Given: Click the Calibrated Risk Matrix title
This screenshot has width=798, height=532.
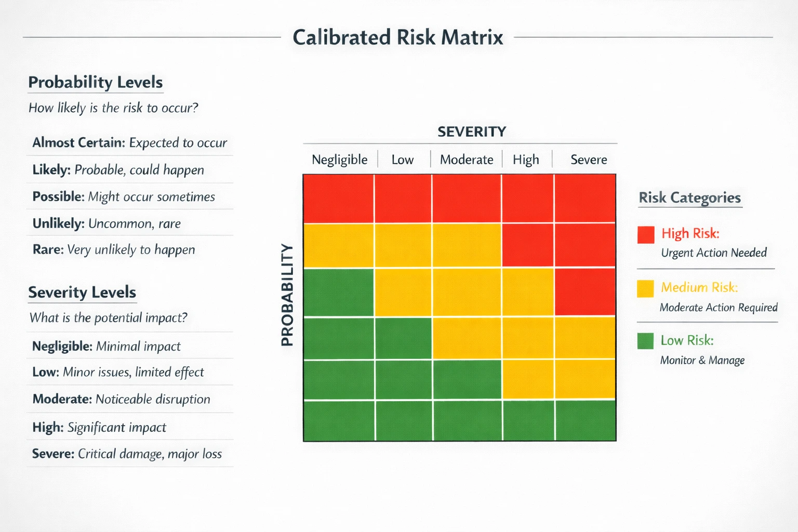Looking at the screenshot, I should click(398, 37).
